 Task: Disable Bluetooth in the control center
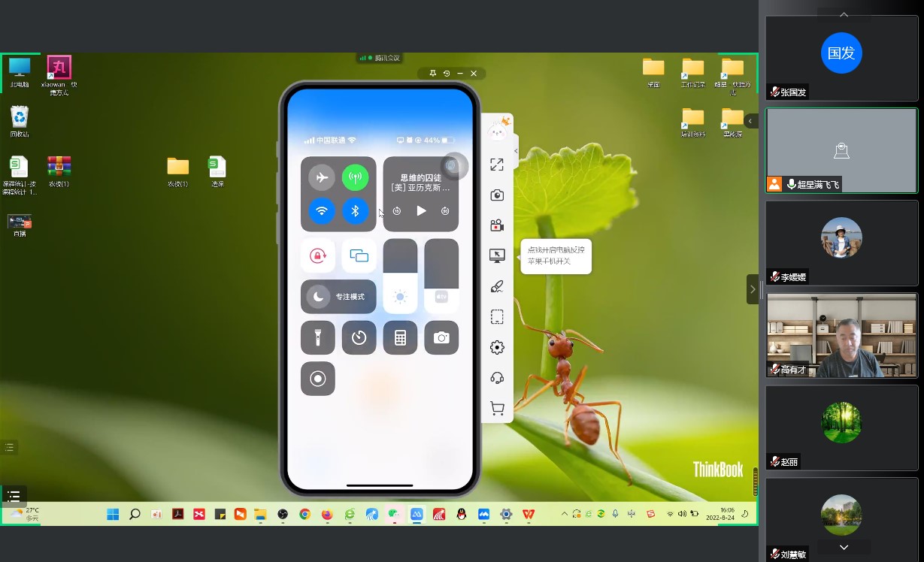(356, 211)
